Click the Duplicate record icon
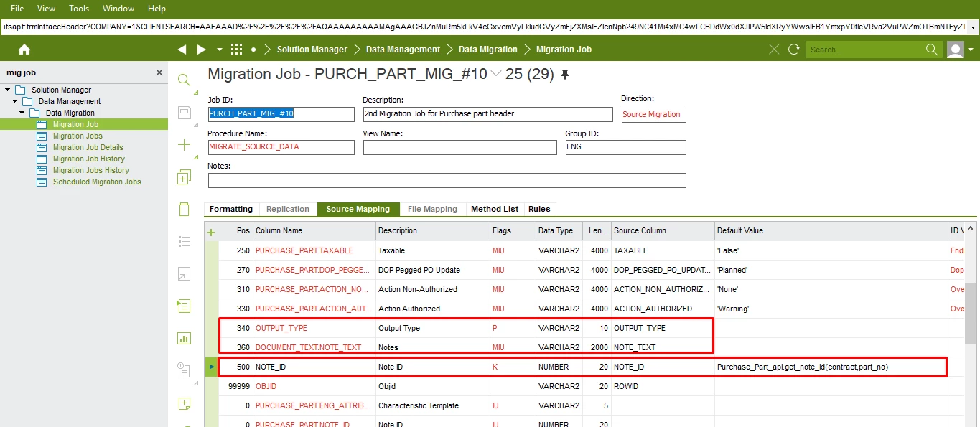This screenshot has height=427, width=980. pyautogui.click(x=185, y=177)
